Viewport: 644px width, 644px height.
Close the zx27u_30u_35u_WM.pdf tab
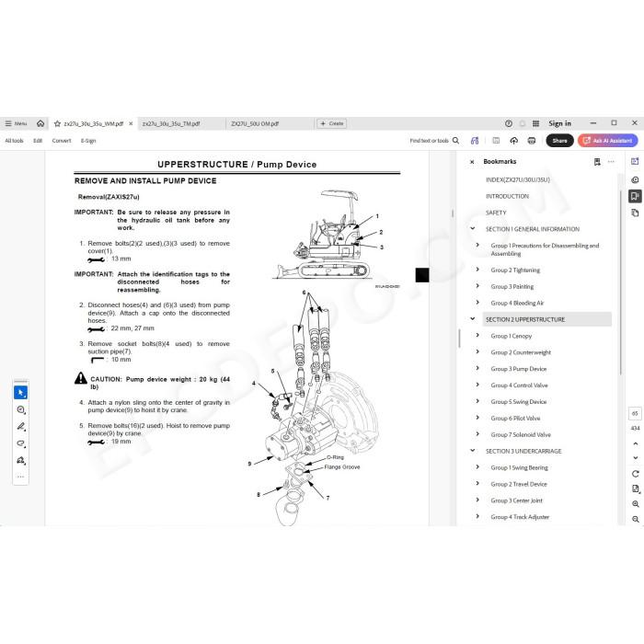point(131,123)
